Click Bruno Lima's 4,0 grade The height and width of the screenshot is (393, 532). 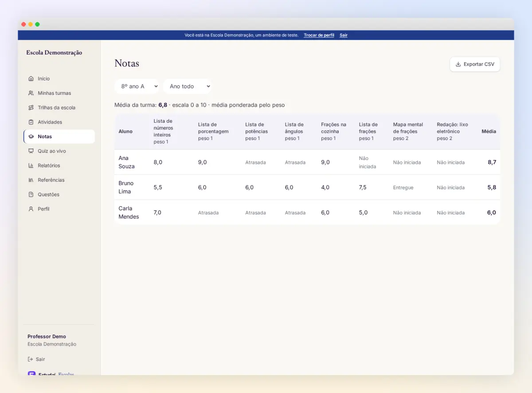(325, 187)
